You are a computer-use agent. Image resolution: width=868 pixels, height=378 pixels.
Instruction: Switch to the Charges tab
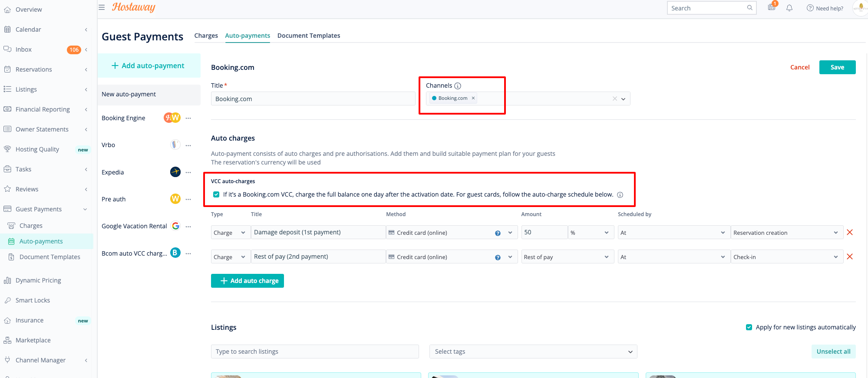point(206,36)
